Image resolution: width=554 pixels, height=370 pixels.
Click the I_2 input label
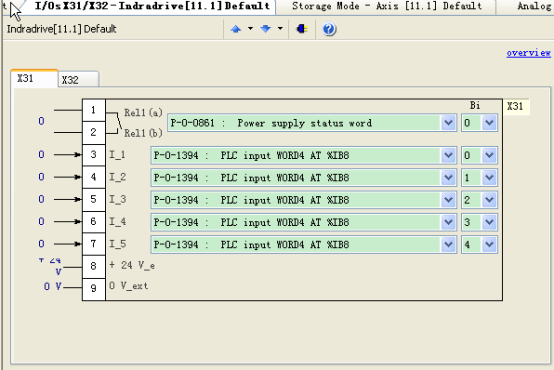pyautogui.click(x=117, y=177)
